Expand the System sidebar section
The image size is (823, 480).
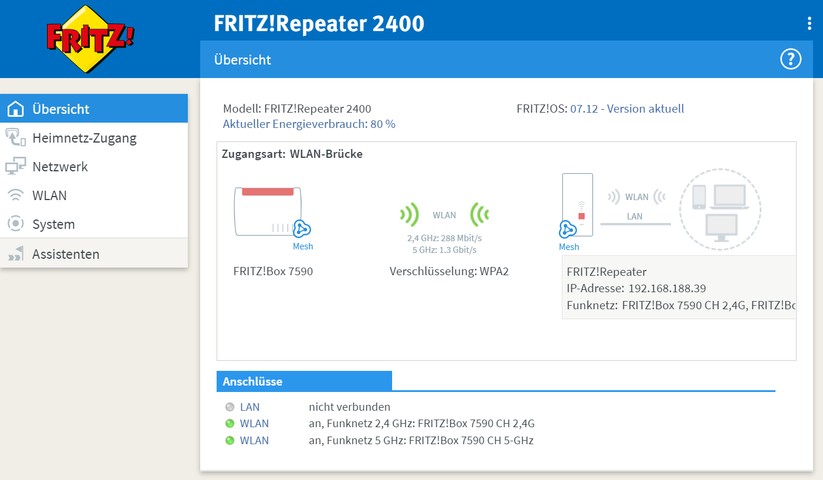tap(53, 225)
